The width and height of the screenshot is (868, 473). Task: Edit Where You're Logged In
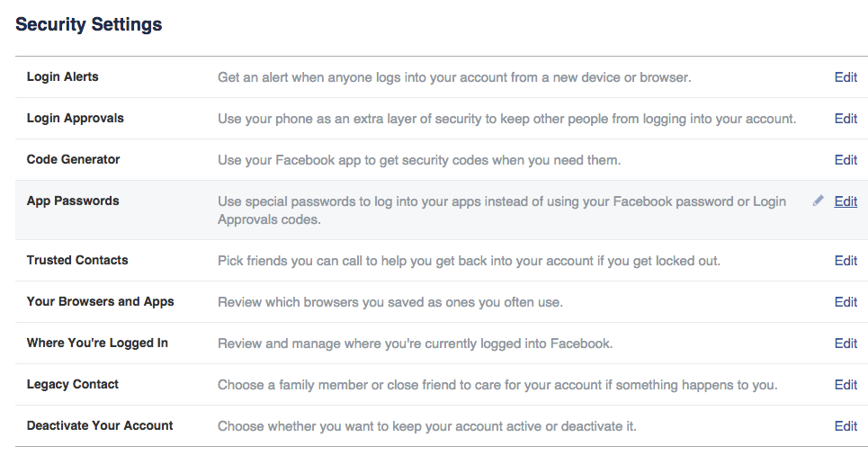846,344
